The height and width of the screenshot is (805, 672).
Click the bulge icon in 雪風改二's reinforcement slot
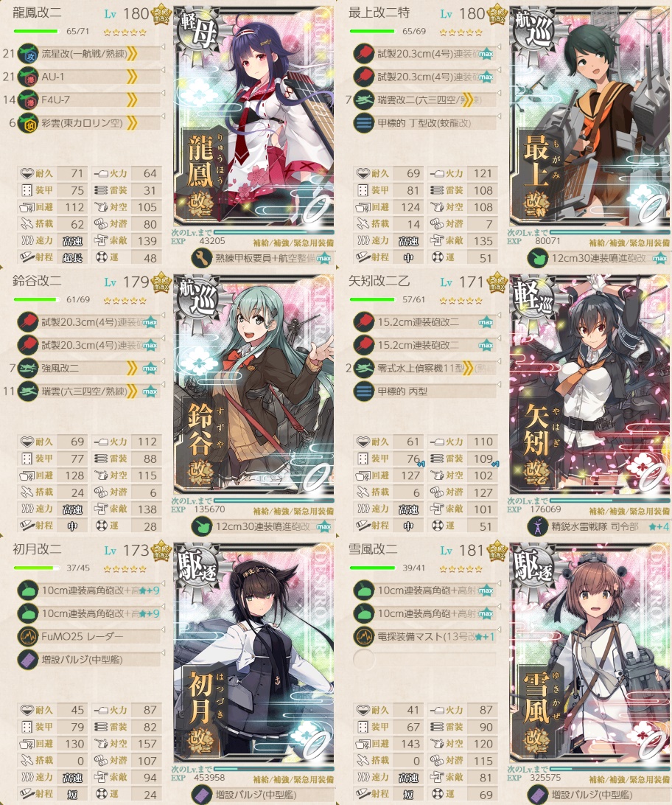click(x=538, y=795)
